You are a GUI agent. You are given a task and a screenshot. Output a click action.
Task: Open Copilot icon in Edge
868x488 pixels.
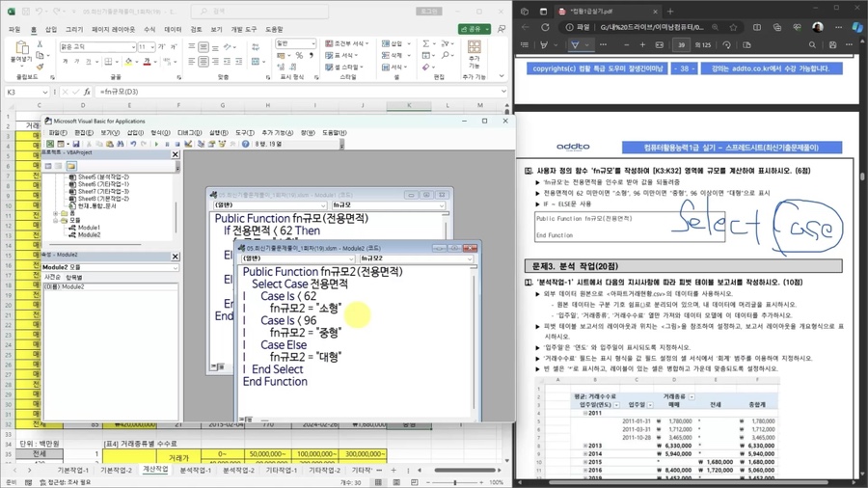(x=857, y=27)
